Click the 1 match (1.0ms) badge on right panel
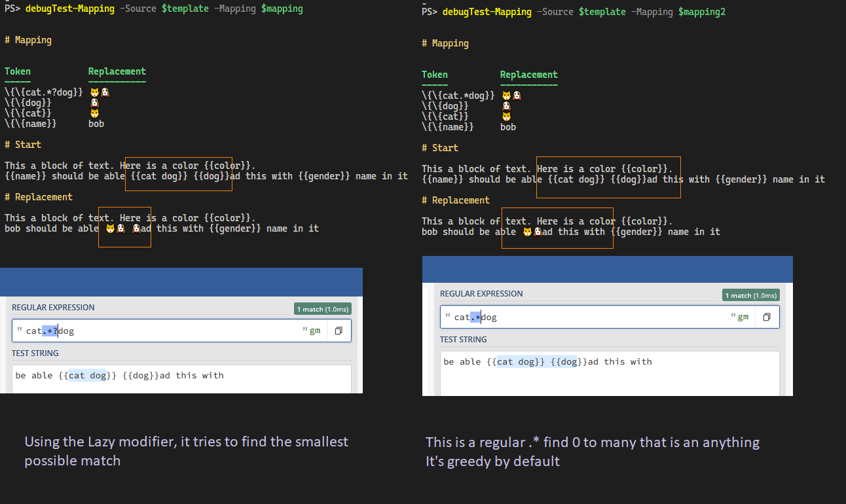Screen dimensions: 846x504 pyautogui.click(x=750, y=295)
